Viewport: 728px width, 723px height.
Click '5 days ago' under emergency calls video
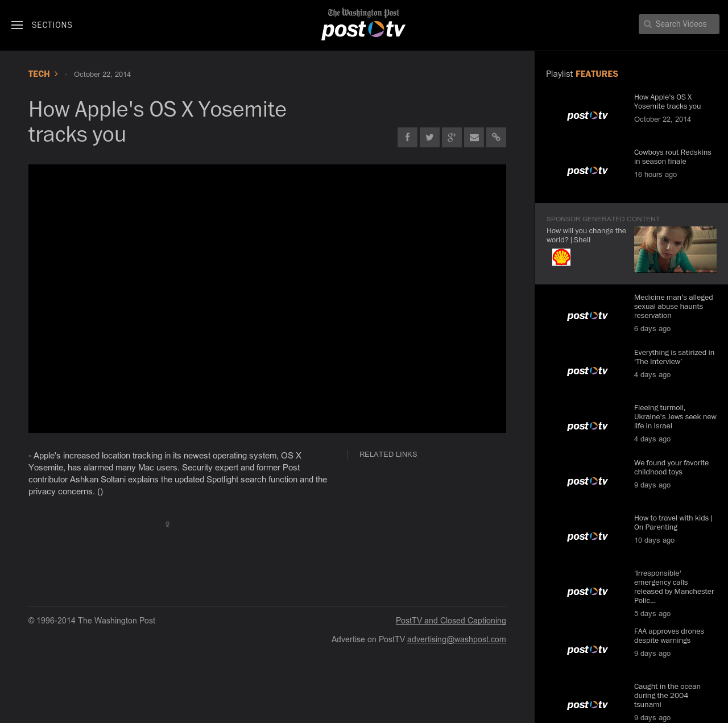click(652, 614)
